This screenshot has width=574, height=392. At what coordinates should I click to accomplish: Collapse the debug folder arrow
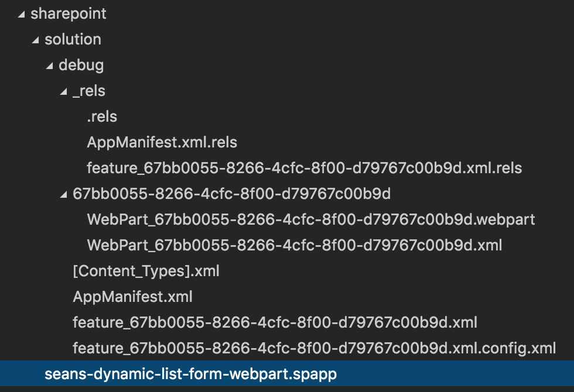tap(50, 66)
